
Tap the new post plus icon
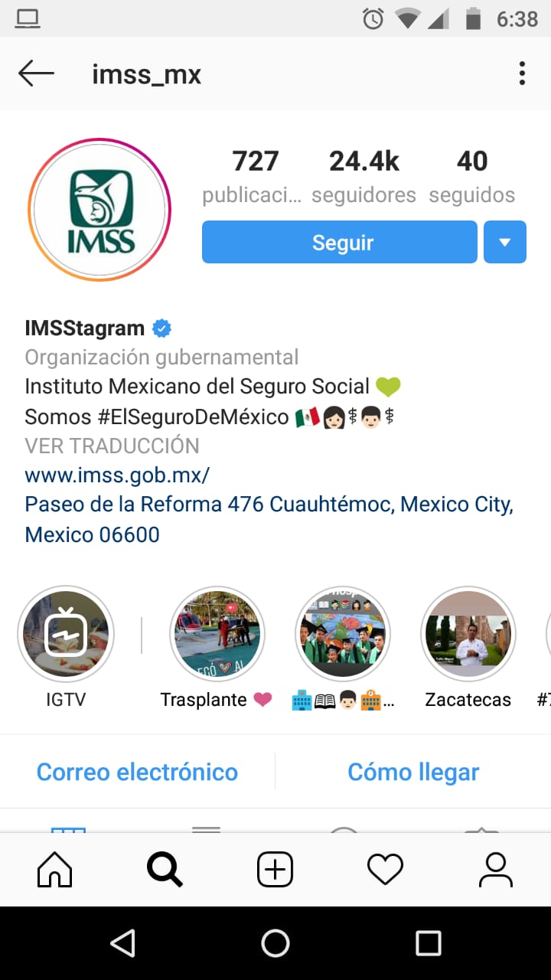pos(275,870)
